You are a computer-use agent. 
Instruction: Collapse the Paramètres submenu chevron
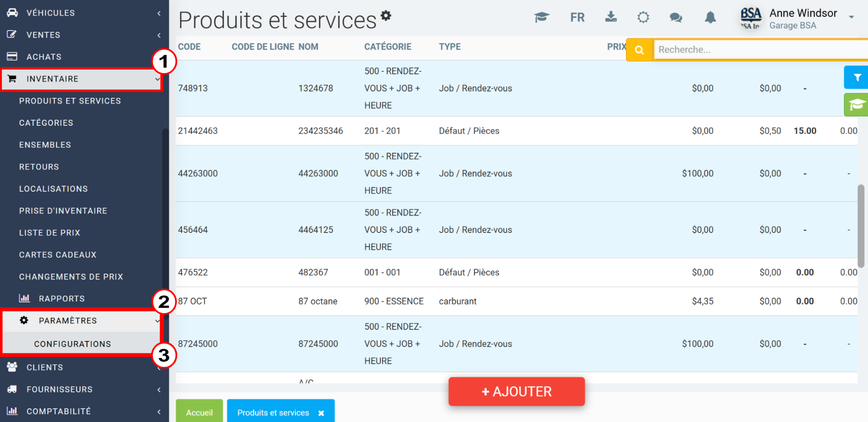tap(157, 321)
